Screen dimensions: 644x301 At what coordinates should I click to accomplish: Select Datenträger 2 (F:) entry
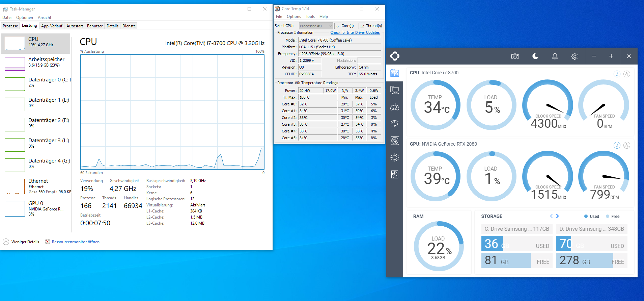click(x=36, y=125)
